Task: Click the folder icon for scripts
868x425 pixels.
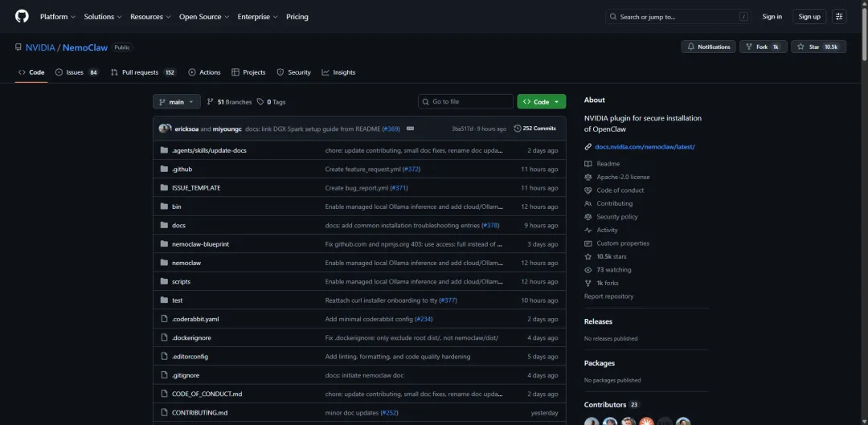Action: [x=164, y=282]
